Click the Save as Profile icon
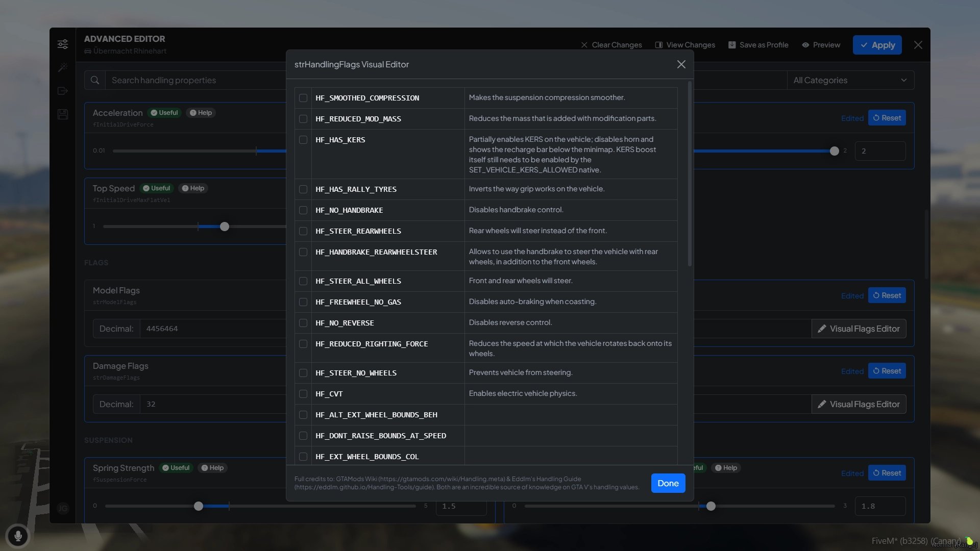This screenshot has height=551, width=980. click(x=731, y=45)
